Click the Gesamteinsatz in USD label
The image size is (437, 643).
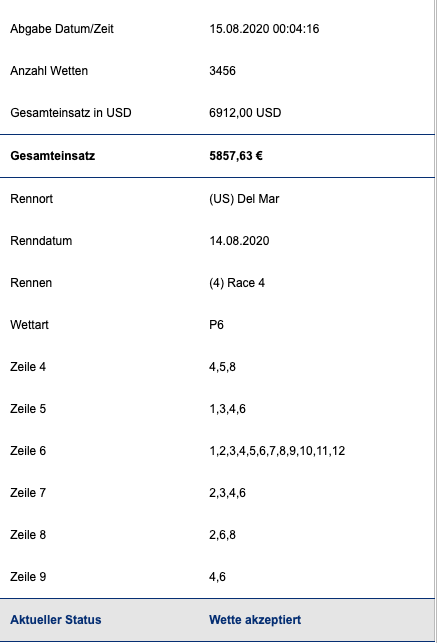click(71, 112)
